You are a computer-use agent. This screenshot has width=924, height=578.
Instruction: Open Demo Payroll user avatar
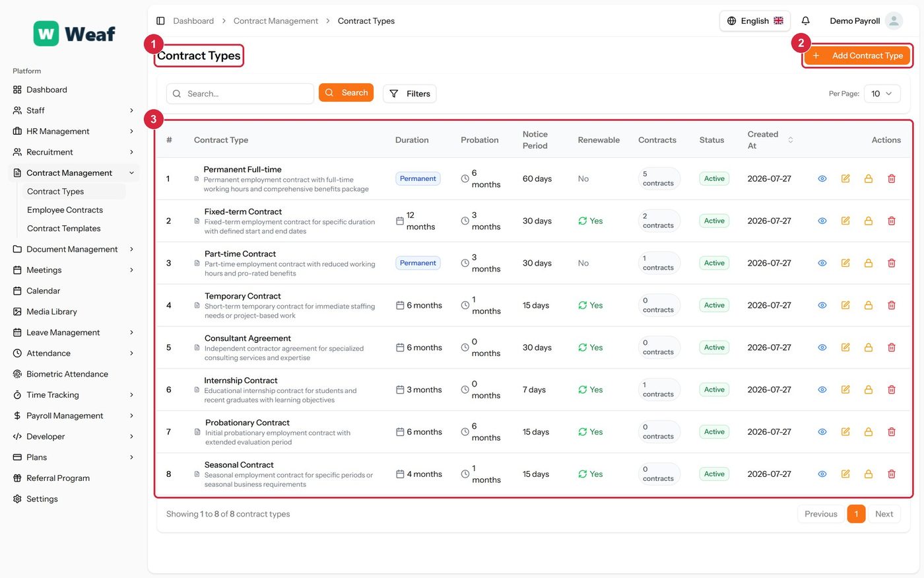894,21
